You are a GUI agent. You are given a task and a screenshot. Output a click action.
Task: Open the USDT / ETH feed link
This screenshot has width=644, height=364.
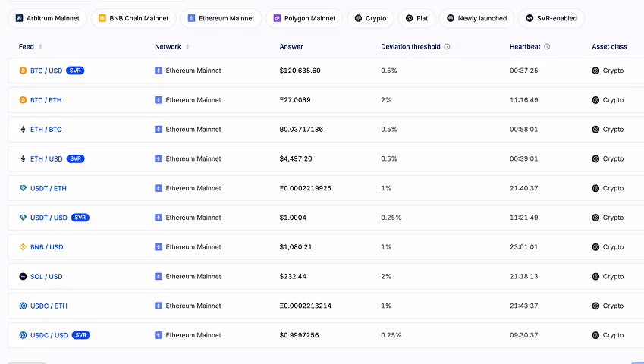click(x=49, y=188)
